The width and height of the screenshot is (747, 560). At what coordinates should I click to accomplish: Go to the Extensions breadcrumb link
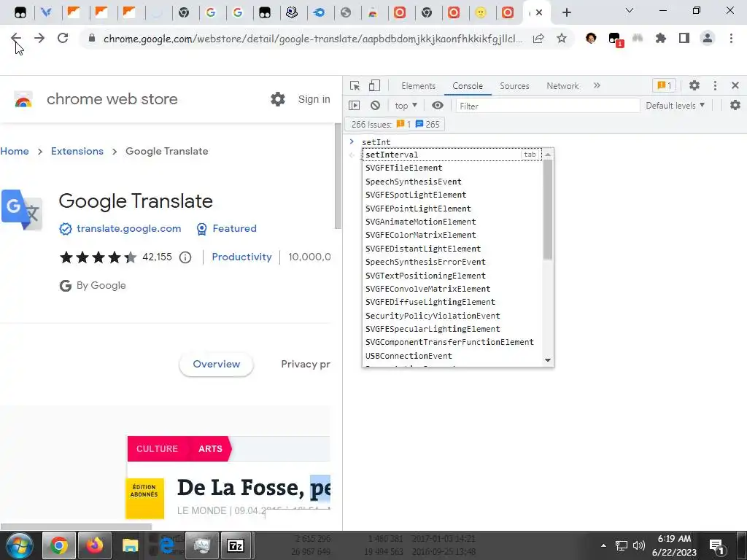[x=77, y=152]
